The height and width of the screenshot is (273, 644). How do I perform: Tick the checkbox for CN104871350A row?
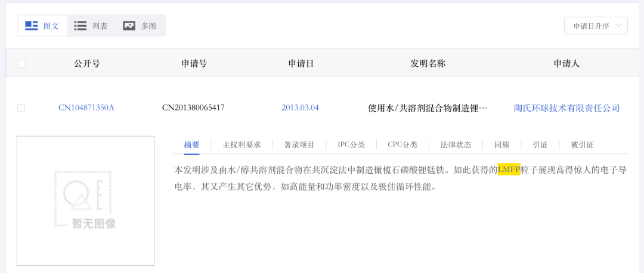21,108
